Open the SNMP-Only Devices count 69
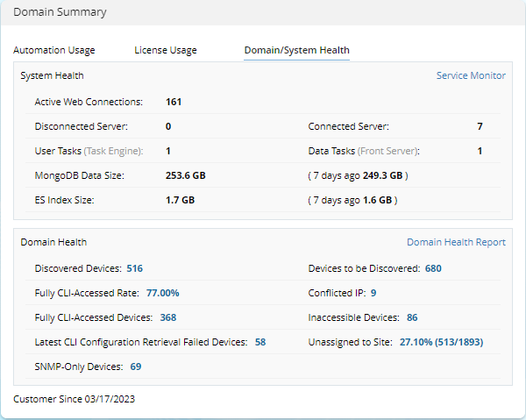Image resolution: width=526 pixels, height=420 pixels. click(136, 367)
